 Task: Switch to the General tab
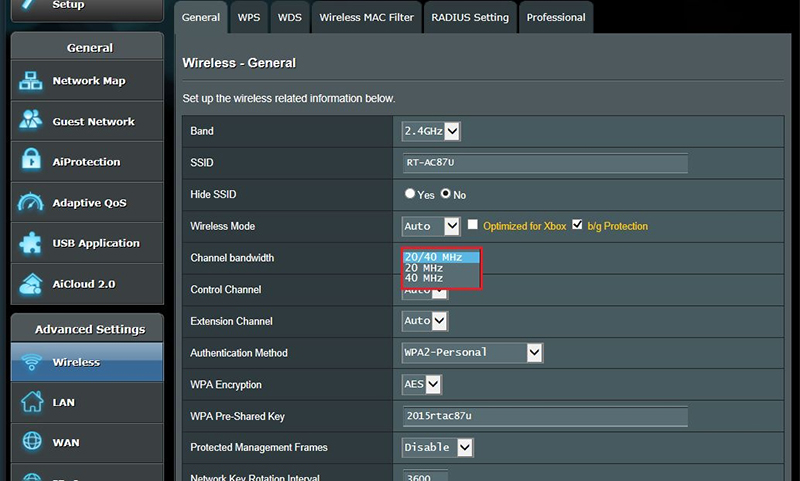coord(201,17)
